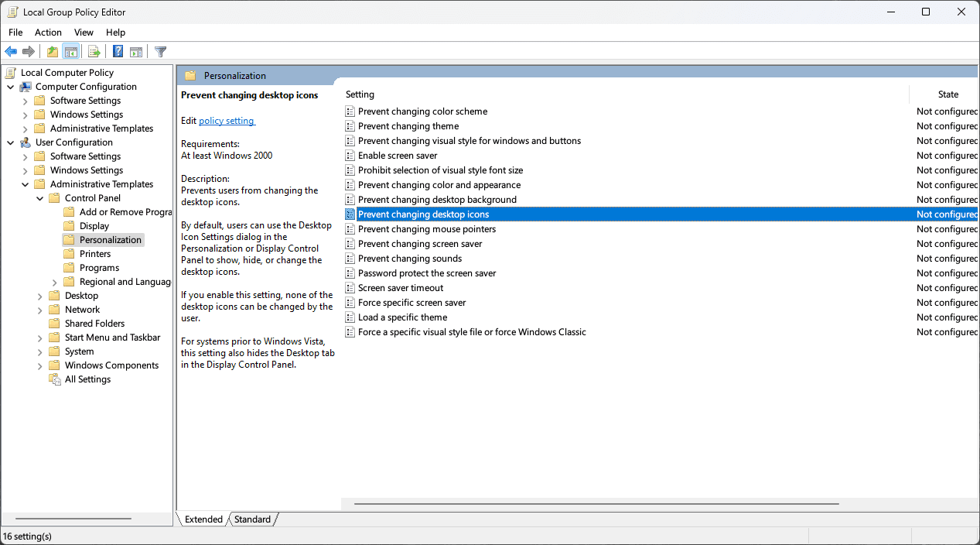
Task: Open the File menu
Action: [15, 33]
